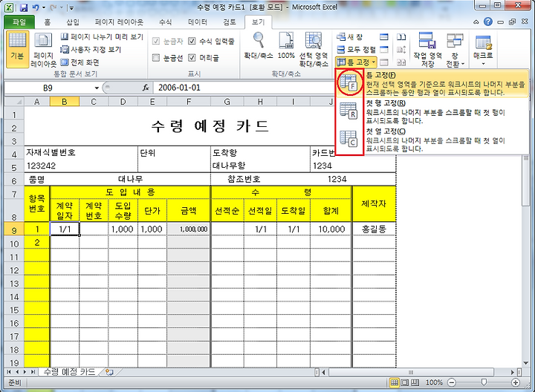535x392 pixels.
Task: Zoom to selection with 선택 영역 확대/축소
Action: (x=314, y=49)
